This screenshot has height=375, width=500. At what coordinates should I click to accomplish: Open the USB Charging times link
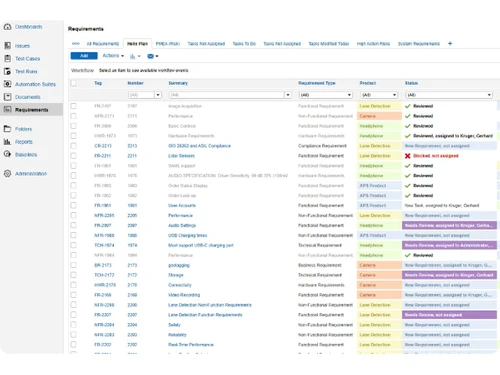[x=188, y=235]
